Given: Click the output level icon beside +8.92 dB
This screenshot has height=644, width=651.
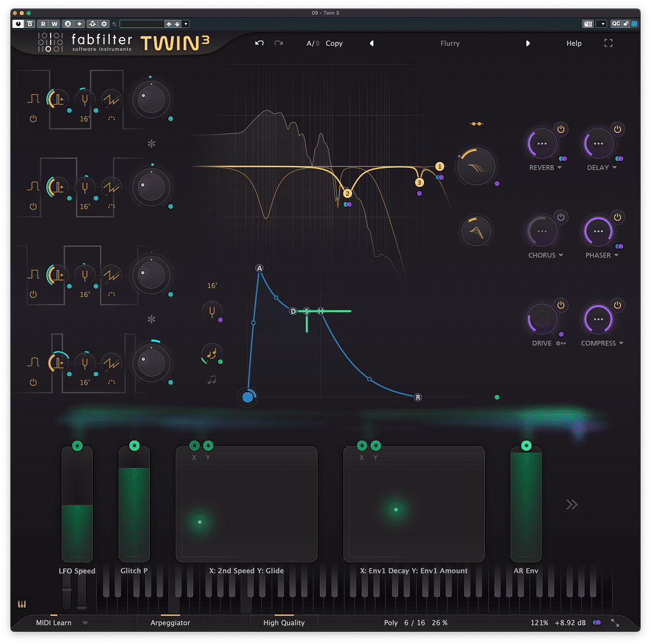Looking at the screenshot, I should pos(596,622).
